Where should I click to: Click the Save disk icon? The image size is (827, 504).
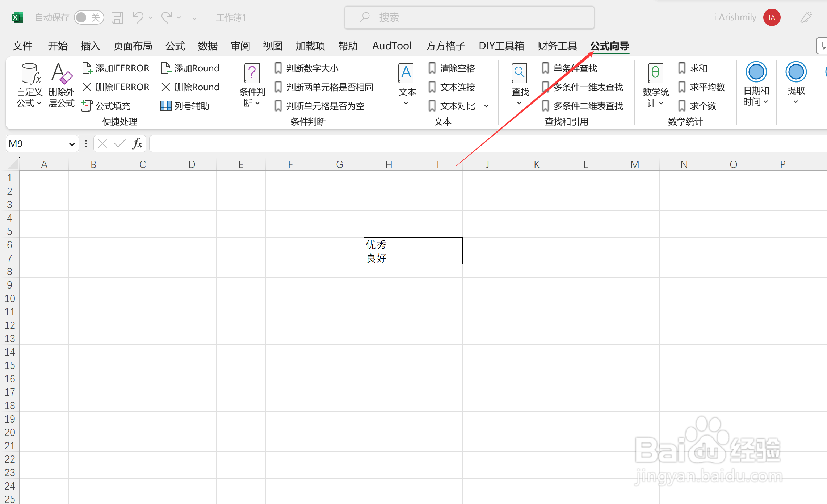coord(117,17)
